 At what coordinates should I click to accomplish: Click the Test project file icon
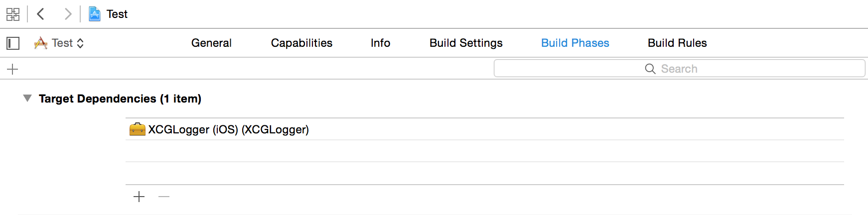pyautogui.click(x=95, y=14)
